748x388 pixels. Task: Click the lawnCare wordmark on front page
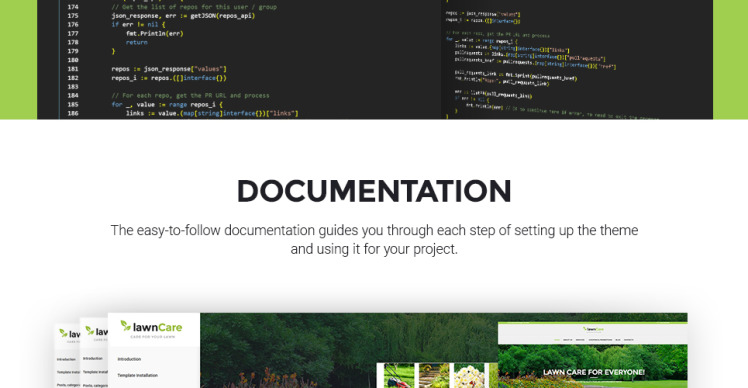157,327
